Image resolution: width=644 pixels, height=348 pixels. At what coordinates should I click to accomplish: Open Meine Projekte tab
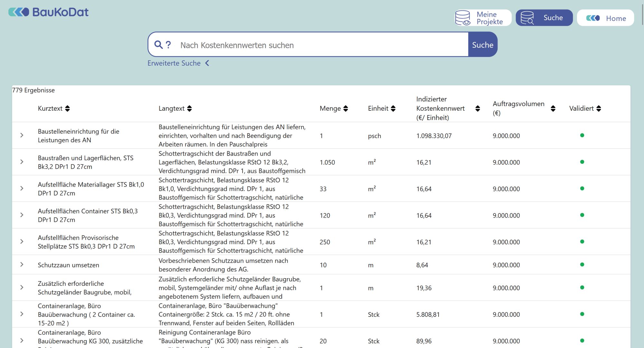(x=483, y=18)
